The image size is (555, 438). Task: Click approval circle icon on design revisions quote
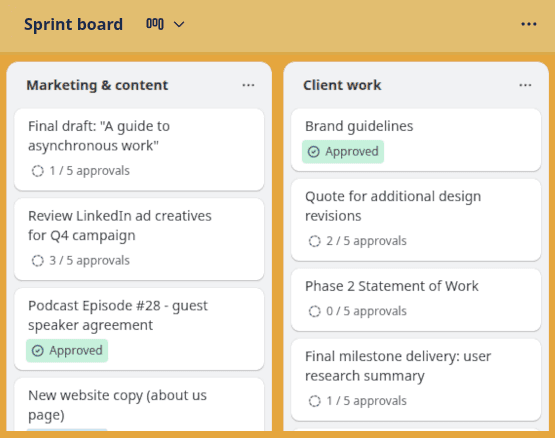tap(314, 241)
